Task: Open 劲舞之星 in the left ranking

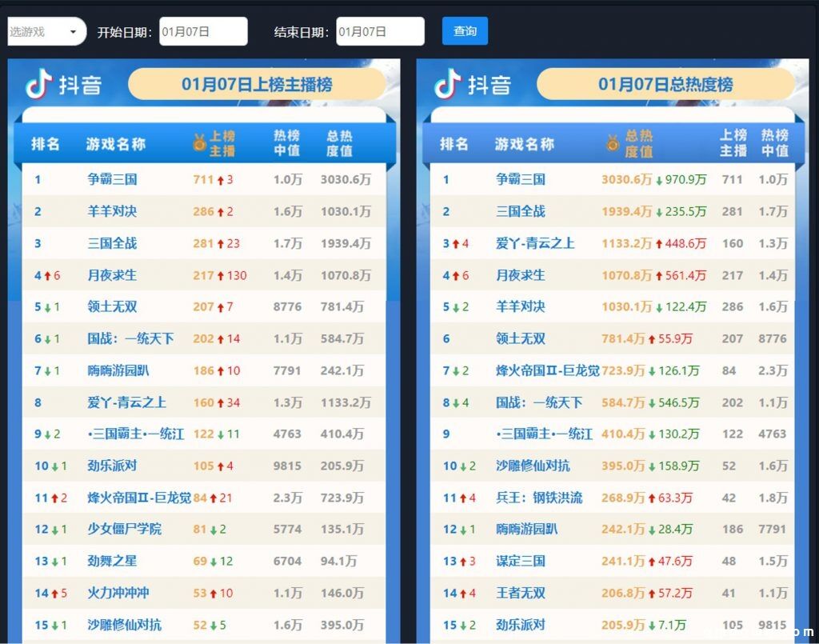Action: [112, 561]
